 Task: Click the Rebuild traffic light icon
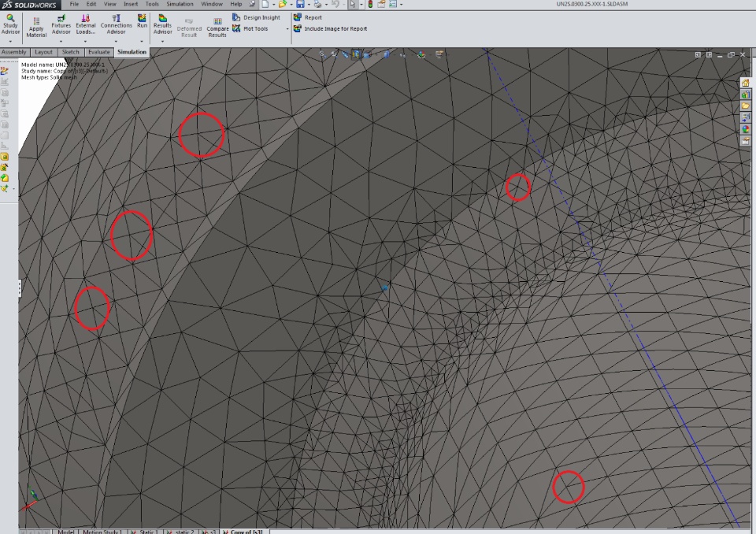coord(370,4)
